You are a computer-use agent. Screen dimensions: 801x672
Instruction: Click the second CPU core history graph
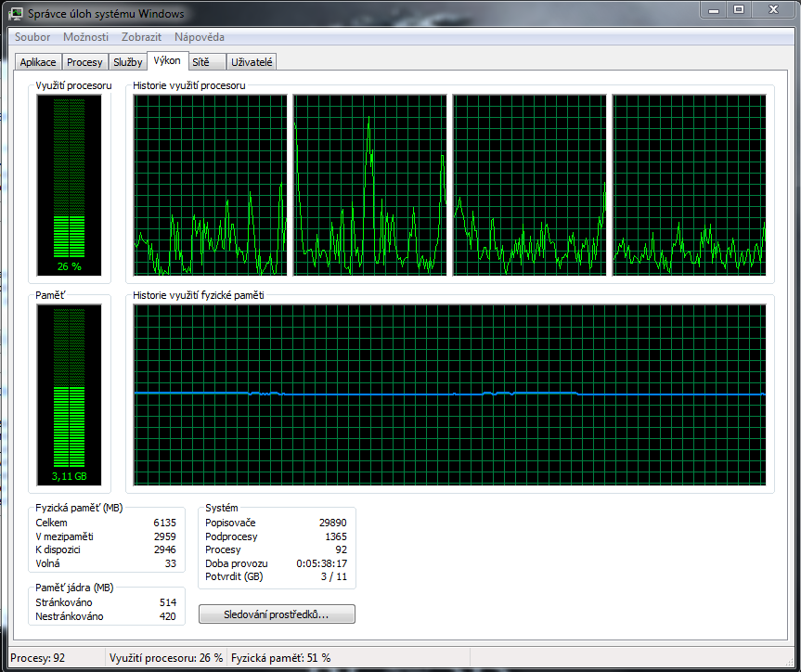click(369, 185)
